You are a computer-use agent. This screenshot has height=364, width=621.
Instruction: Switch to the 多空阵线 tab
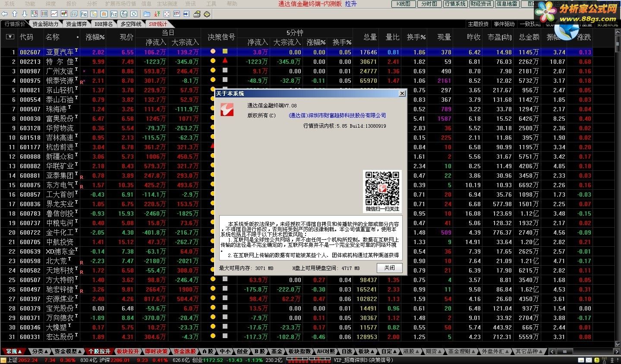pos(131,24)
